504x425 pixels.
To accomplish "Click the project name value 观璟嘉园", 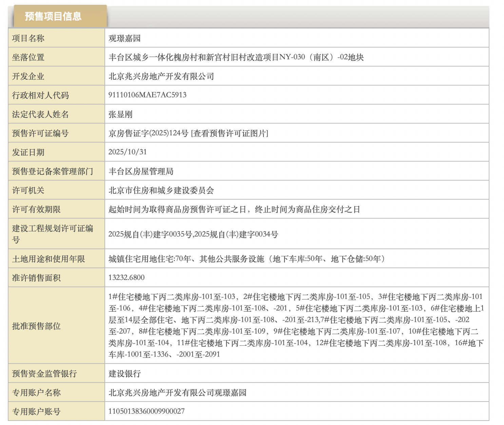I will coord(124,38).
